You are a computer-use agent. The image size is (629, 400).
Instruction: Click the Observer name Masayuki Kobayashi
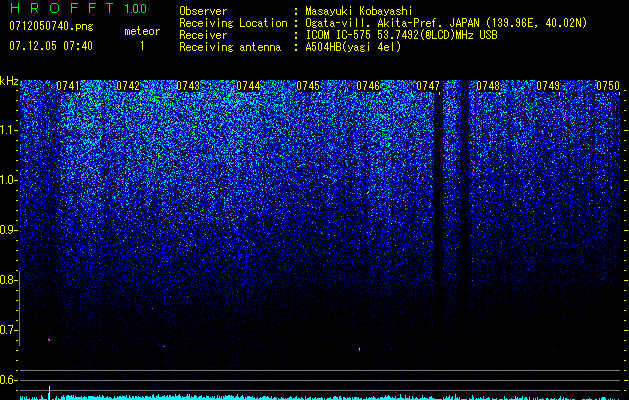tap(359, 11)
